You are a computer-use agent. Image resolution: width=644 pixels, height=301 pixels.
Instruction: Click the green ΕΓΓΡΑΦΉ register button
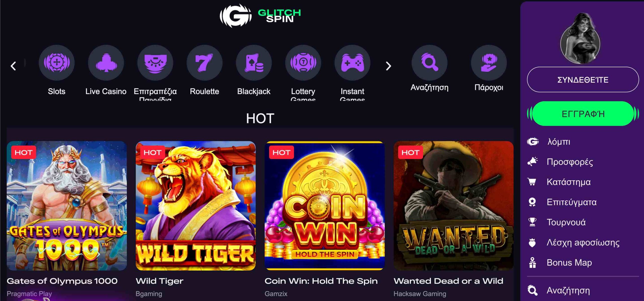point(583,114)
